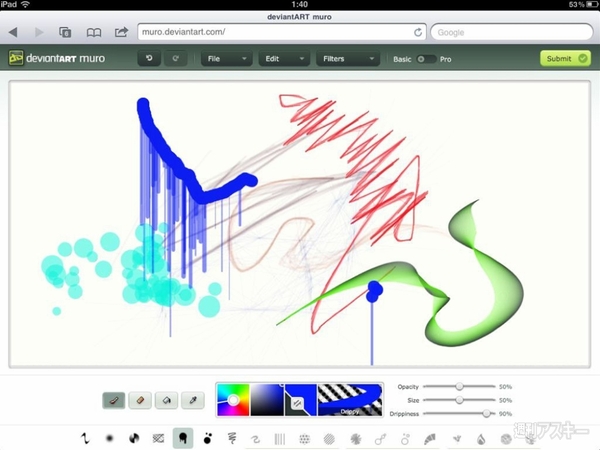Choose the water drop brush

click(x=481, y=439)
